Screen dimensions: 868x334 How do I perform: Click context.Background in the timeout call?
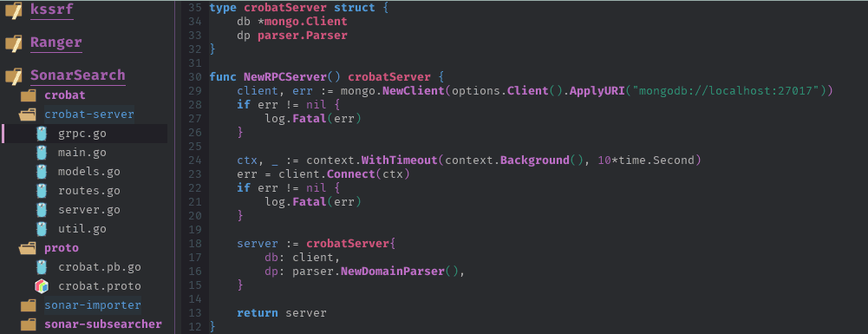[x=506, y=160]
